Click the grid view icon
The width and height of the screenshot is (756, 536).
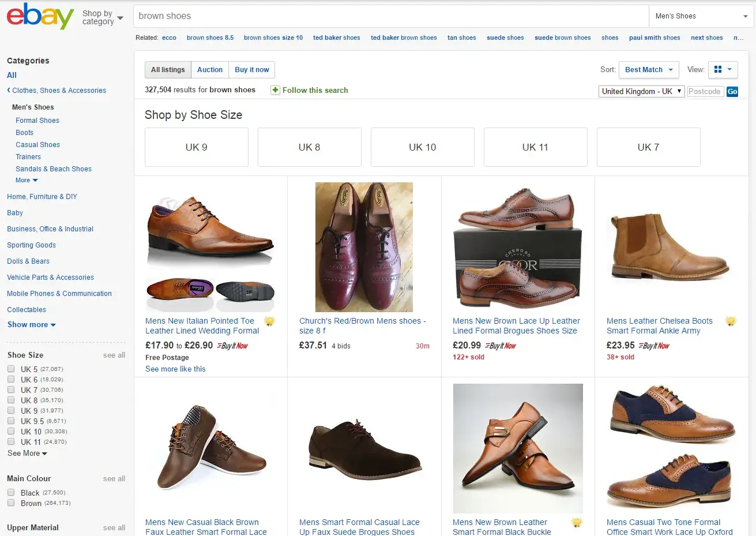[718, 70]
